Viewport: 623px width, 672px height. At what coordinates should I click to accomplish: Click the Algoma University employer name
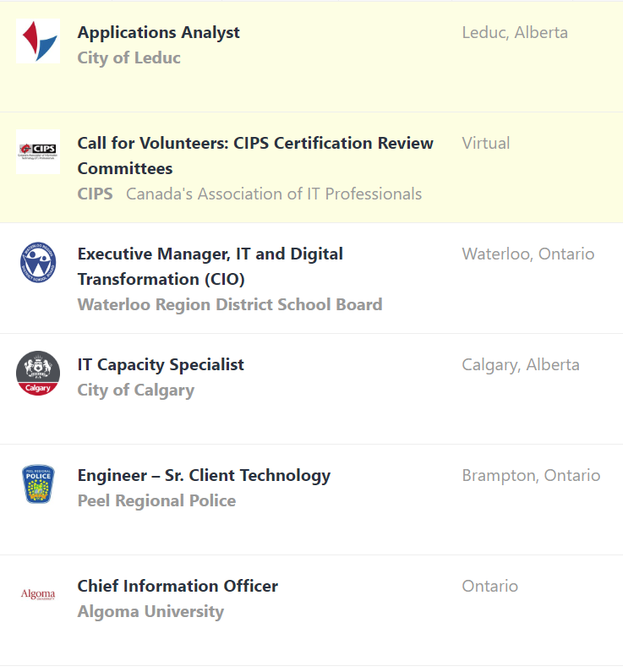pos(150,612)
